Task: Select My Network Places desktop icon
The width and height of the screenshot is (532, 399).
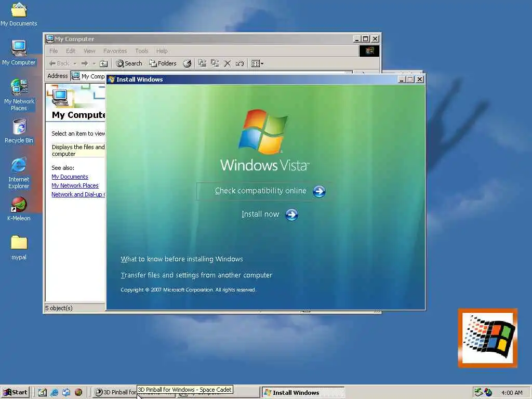Action: tap(19, 95)
